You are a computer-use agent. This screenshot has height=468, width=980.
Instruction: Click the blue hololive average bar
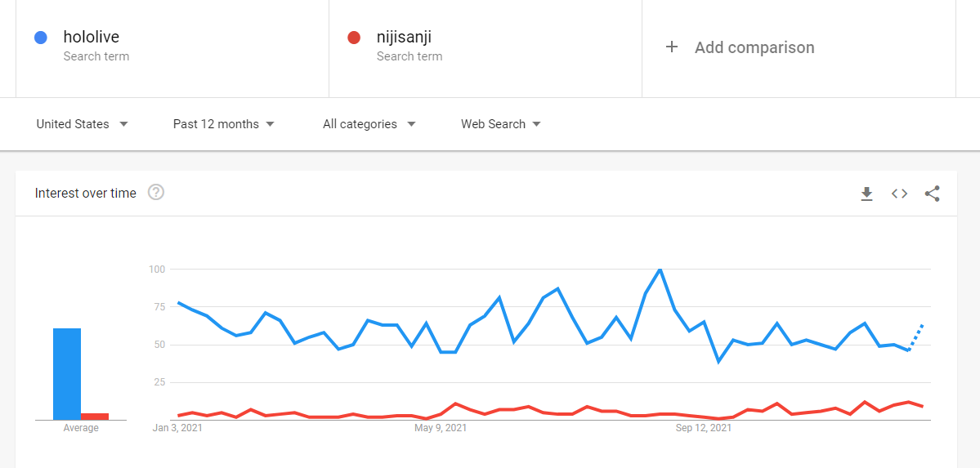click(67, 374)
